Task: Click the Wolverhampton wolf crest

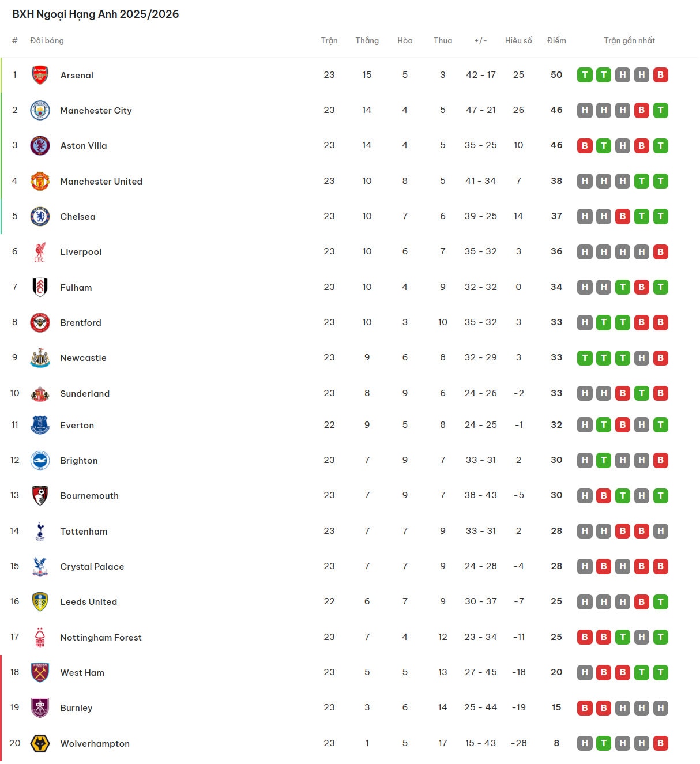Action: coord(40,743)
